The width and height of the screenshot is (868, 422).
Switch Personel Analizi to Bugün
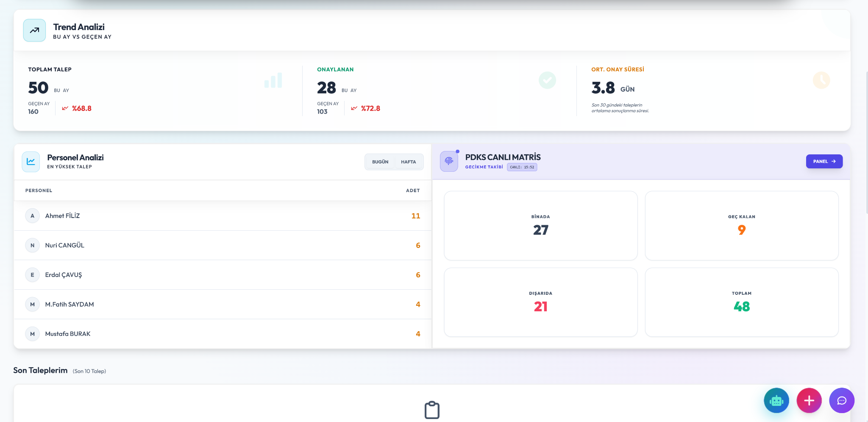380,162
